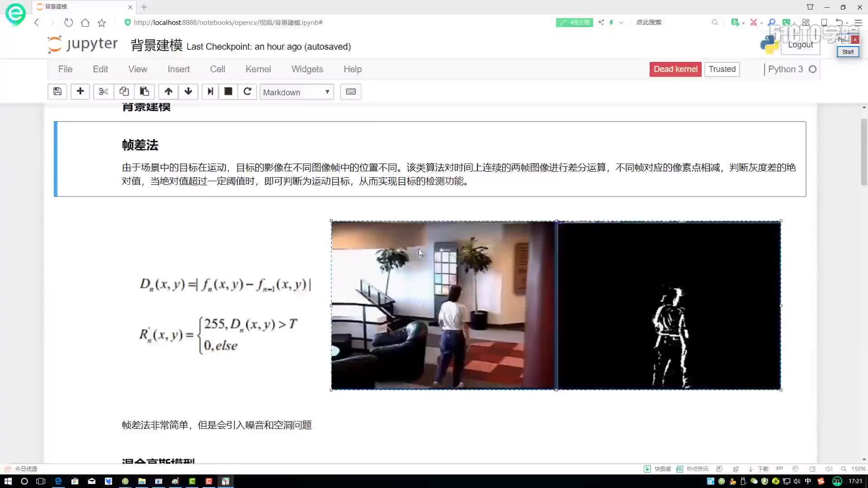Click the Logout button
The width and height of the screenshot is (868, 488).
[800, 45]
